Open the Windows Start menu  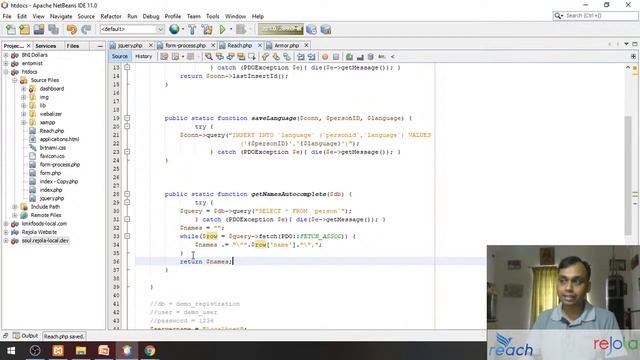click(x=11, y=351)
